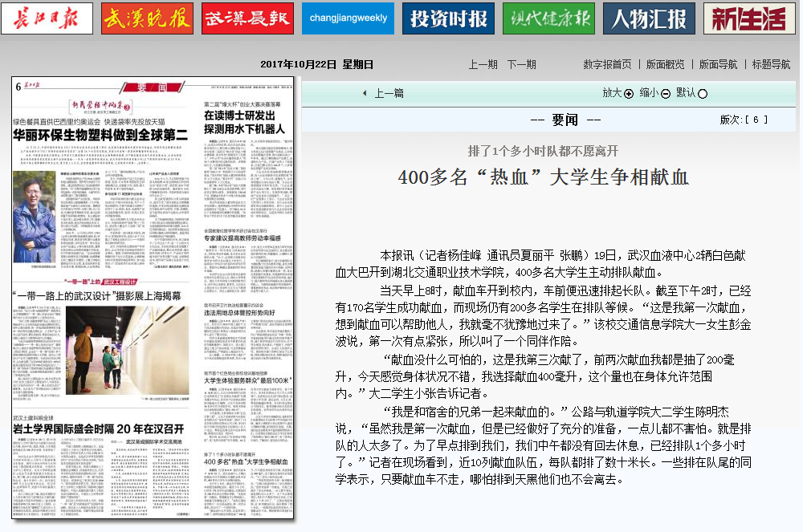Viewport: 803px width, 532px height.
Task: Open 版面导航 page navigation
Action: 718,65
